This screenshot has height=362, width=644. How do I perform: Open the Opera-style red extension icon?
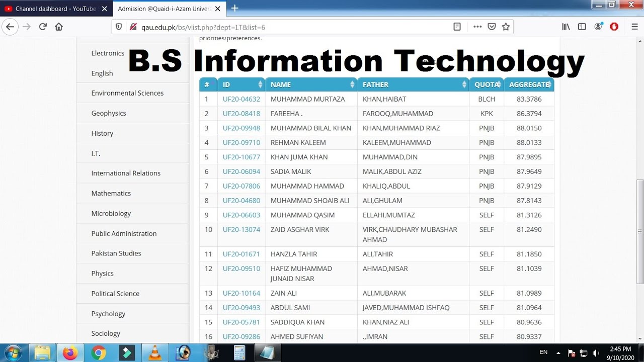coord(614,27)
